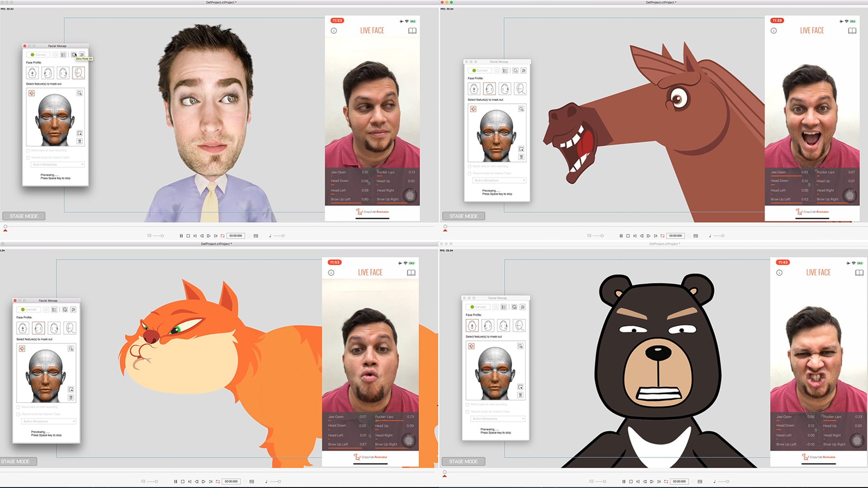Toggle loop icon in human character's playback bar
This screenshot has height=488, width=868.
coord(222,236)
